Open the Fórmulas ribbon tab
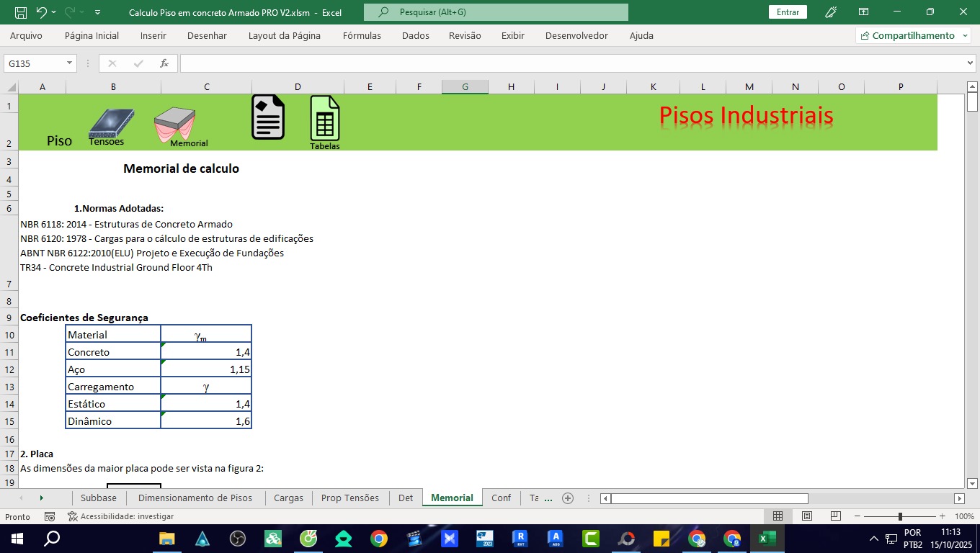This screenshot has height=553, width=980. click(362, 35)
